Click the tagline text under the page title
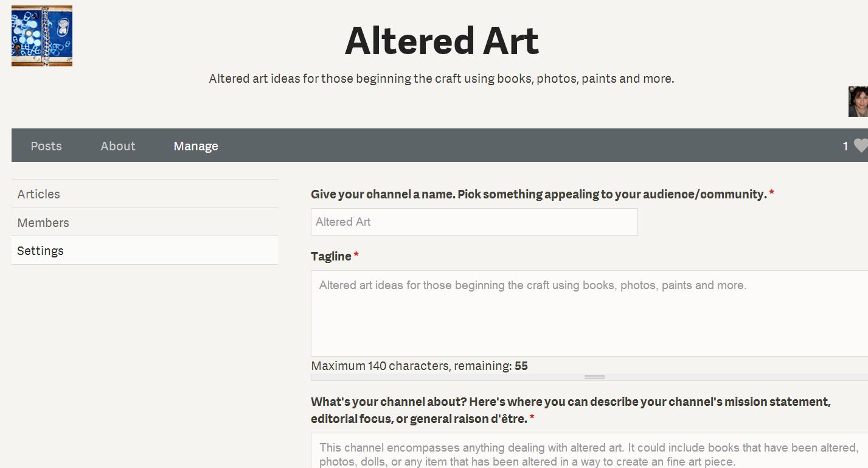 click(x=441, y=79)
